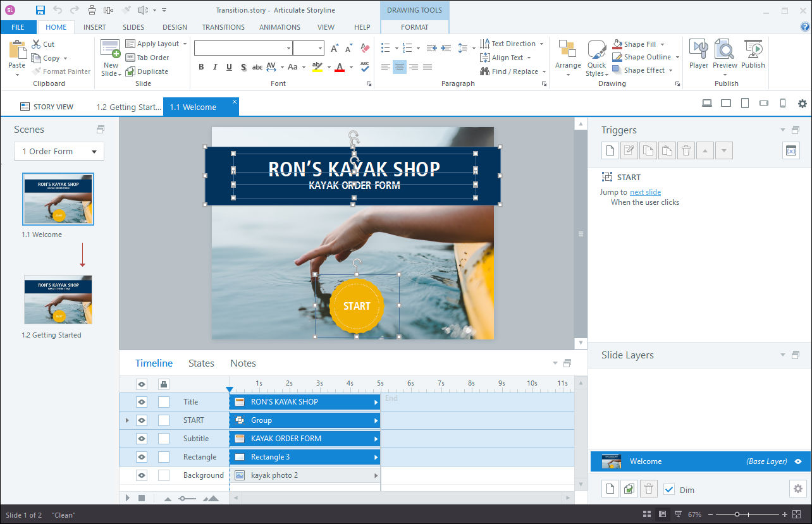Open the Manage Project Variables dialog
The height and width of the screenshot is (524, 812).
790,150
